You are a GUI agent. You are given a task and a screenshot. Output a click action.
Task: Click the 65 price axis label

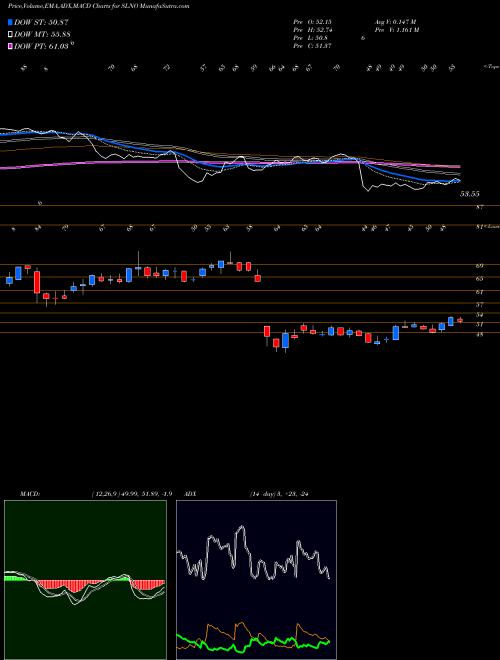click(x=479, y=278)
